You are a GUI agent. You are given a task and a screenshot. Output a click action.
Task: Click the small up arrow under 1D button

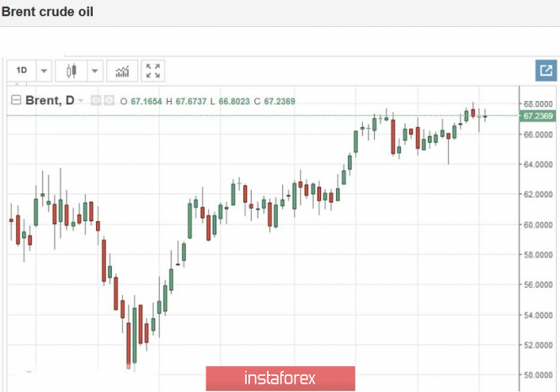tap(17, 84)
